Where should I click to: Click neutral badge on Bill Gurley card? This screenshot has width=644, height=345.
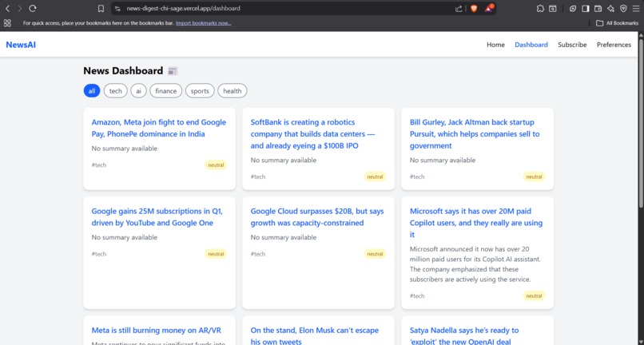pyautogui.click(x=534, y=176)
